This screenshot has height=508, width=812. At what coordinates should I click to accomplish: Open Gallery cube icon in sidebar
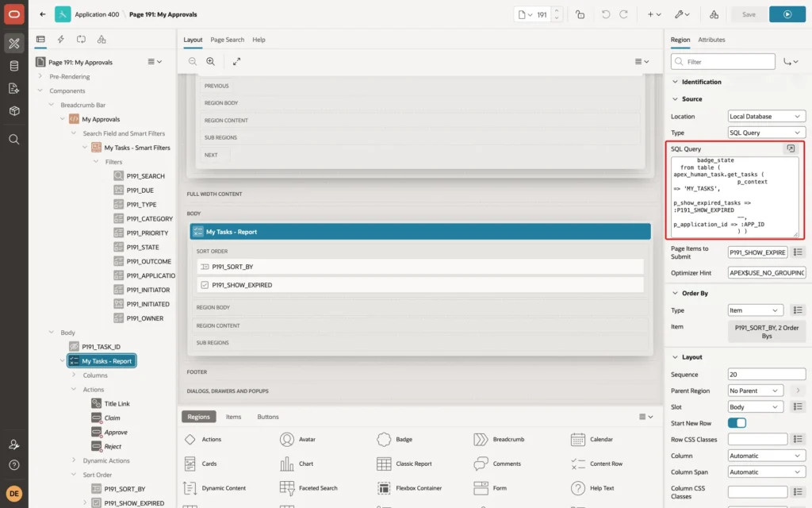tap(14, 110)
